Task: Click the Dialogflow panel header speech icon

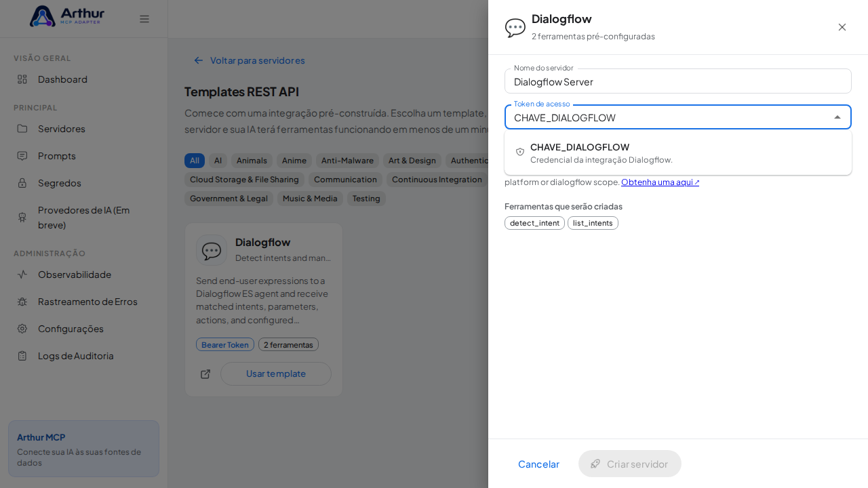Action: [515, 28]
